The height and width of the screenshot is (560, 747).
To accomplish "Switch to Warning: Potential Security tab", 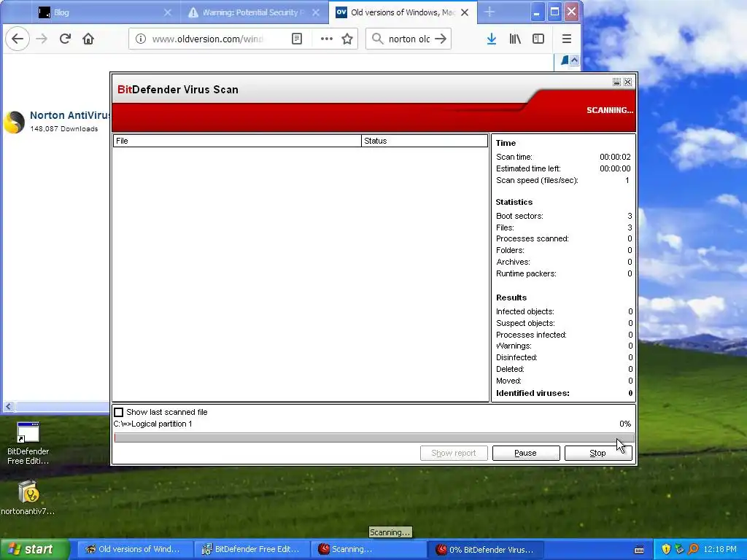I will (255, 13).
